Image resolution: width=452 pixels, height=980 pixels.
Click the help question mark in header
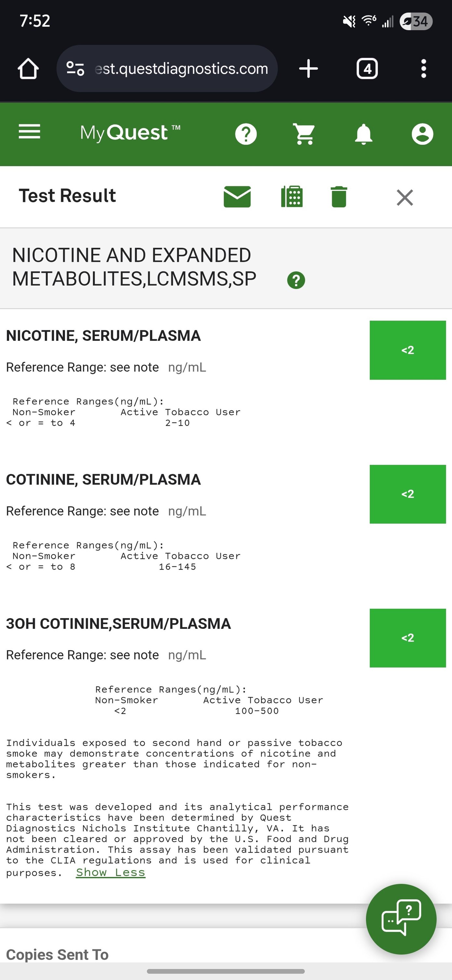click(246, 134)
